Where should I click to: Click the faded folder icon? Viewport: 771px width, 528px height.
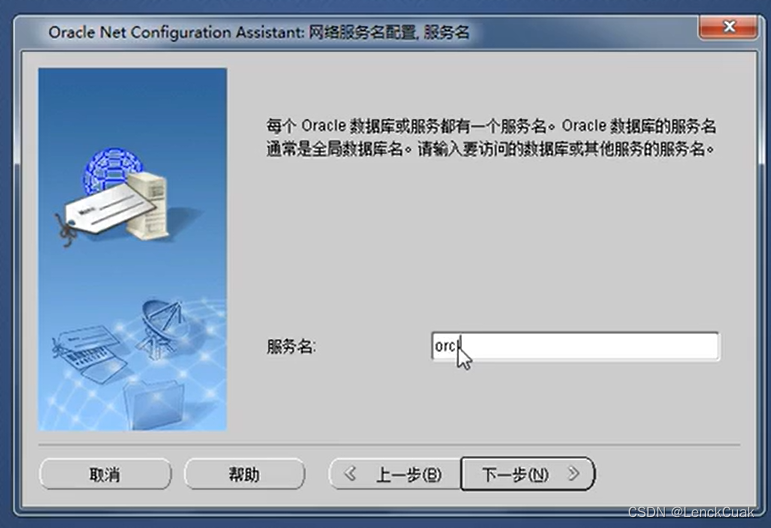154,404
